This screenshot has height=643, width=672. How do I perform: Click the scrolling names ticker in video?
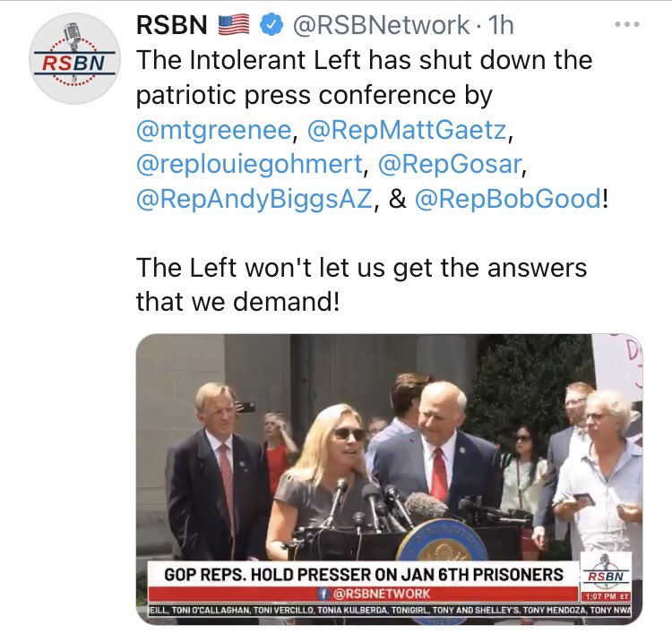389,610
